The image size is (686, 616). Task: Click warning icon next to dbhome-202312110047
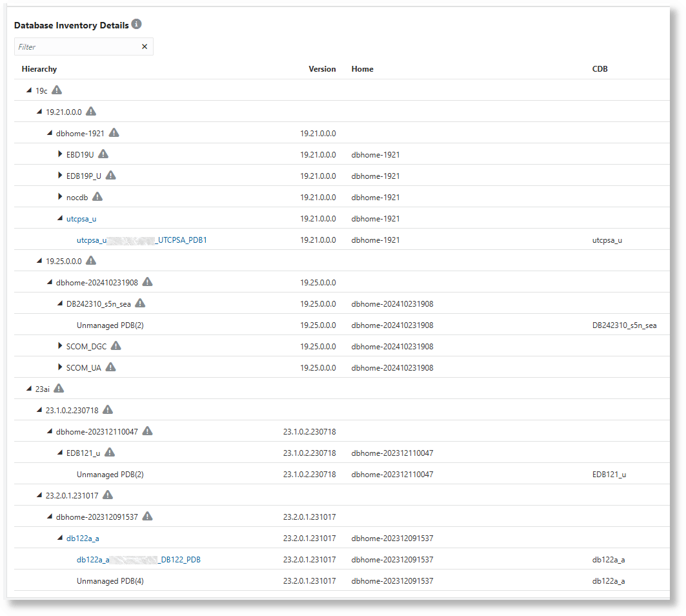pos(148,431)
